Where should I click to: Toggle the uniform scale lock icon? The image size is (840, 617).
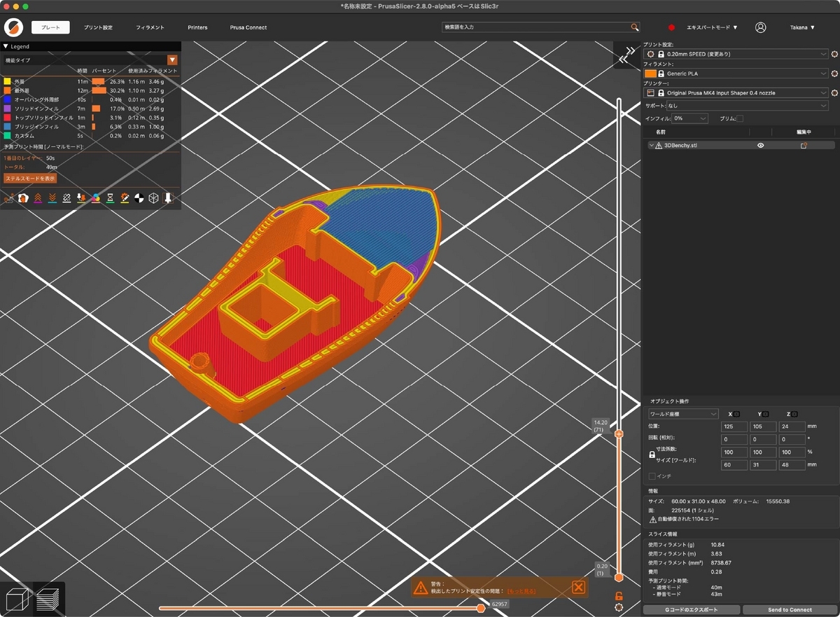pos(652,455)
